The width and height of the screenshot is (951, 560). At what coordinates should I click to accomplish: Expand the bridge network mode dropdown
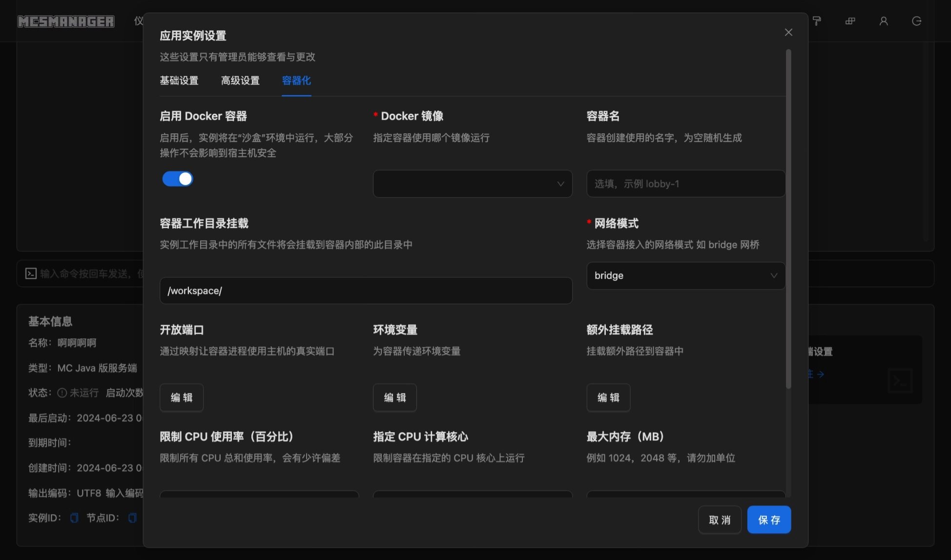[685, 276]
